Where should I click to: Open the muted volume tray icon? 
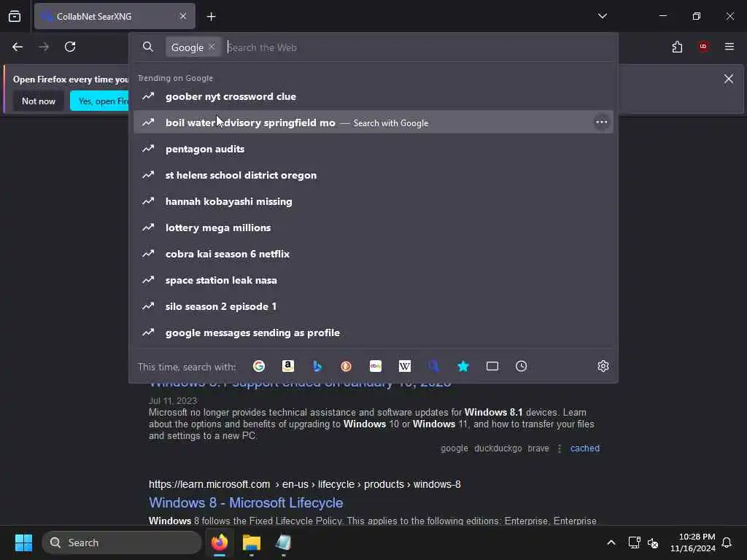[x=653, y=542]
